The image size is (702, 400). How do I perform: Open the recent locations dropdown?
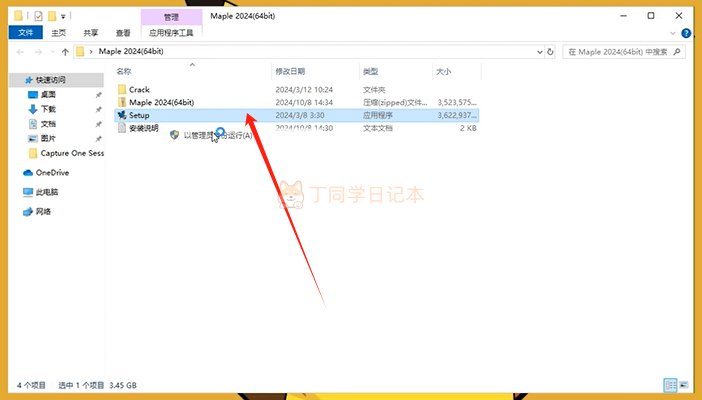(x=53, y=52)
